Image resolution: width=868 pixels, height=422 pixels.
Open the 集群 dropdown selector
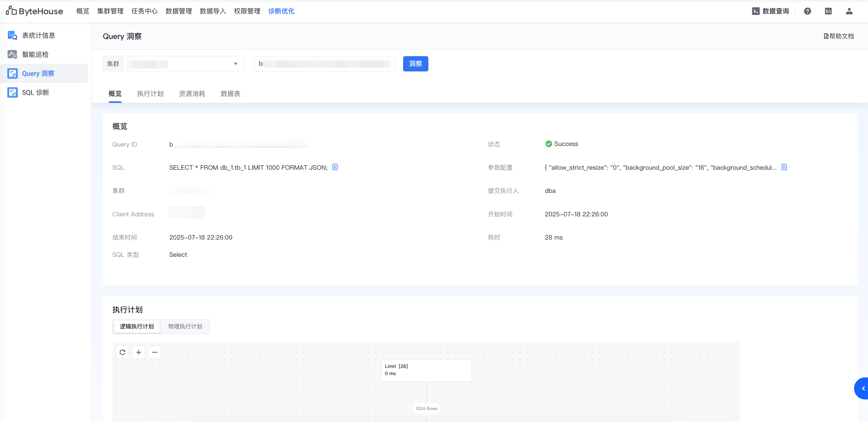coord(184,64)
